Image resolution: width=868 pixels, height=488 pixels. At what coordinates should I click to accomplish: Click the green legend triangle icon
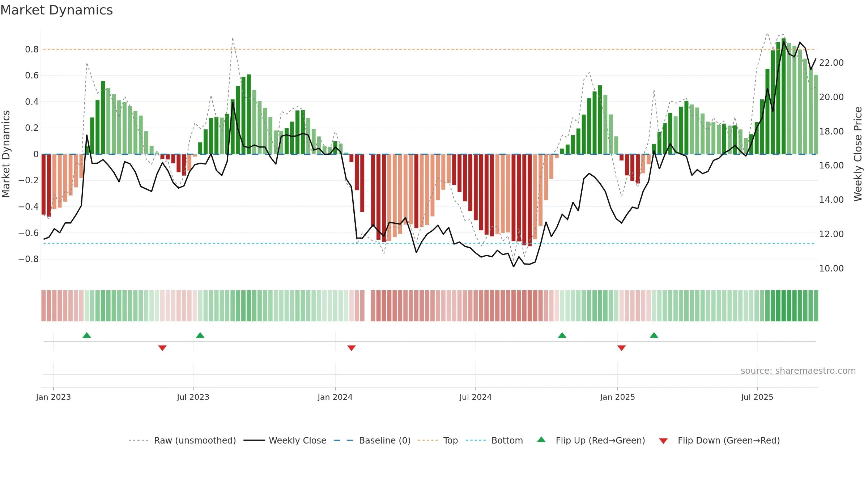[x=541, y=440]
